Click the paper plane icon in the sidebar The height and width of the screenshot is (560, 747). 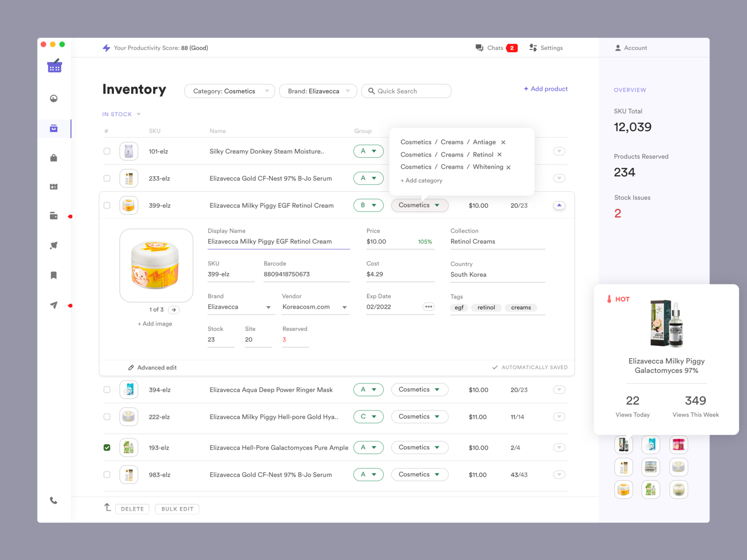pyautogui.click(x=54, y=305)
